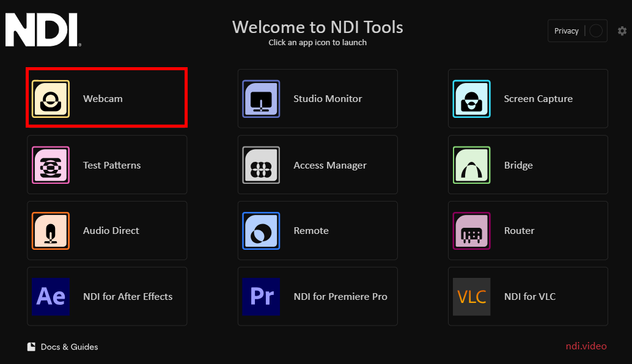Visit the ndi.video website link
Viewport: 632px width, 364px height.
[586, 346]
